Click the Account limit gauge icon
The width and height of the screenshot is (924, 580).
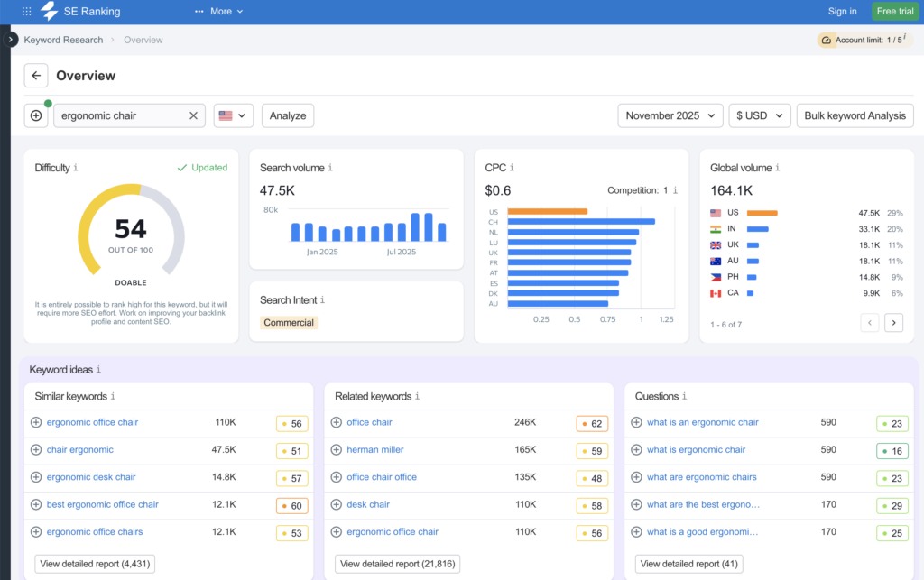(x=827, y=40)
